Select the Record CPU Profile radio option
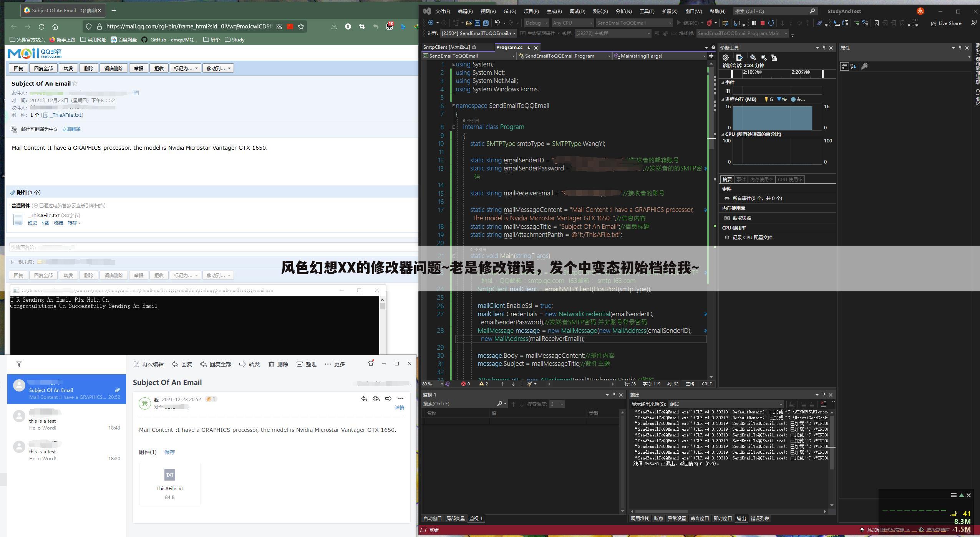The height and width of the screenshot is (537, 980). [x=727, y=237]
